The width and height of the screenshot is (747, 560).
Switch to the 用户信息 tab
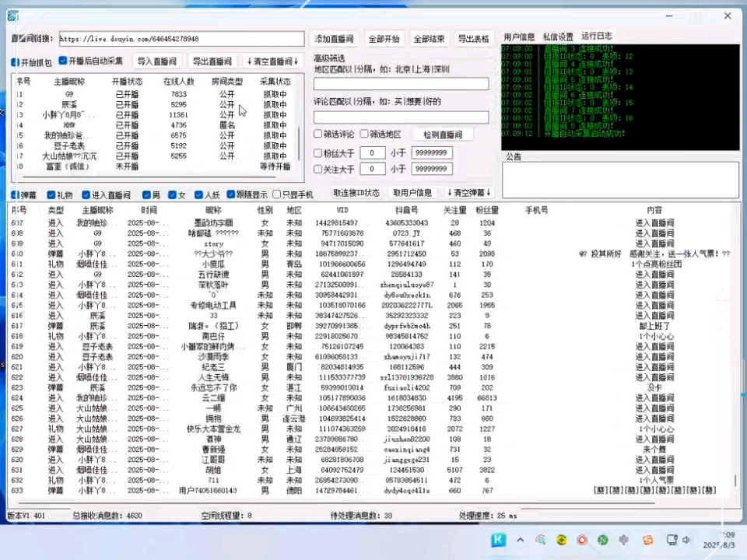519,37
